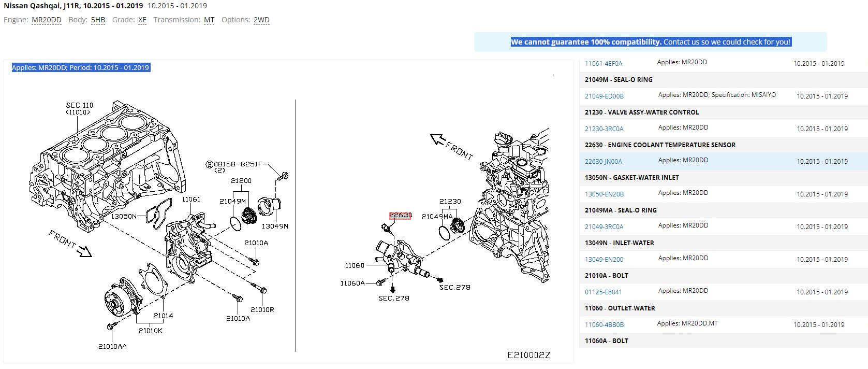Click highlighted 22630 callout on diagram

[x=400, y=215]
